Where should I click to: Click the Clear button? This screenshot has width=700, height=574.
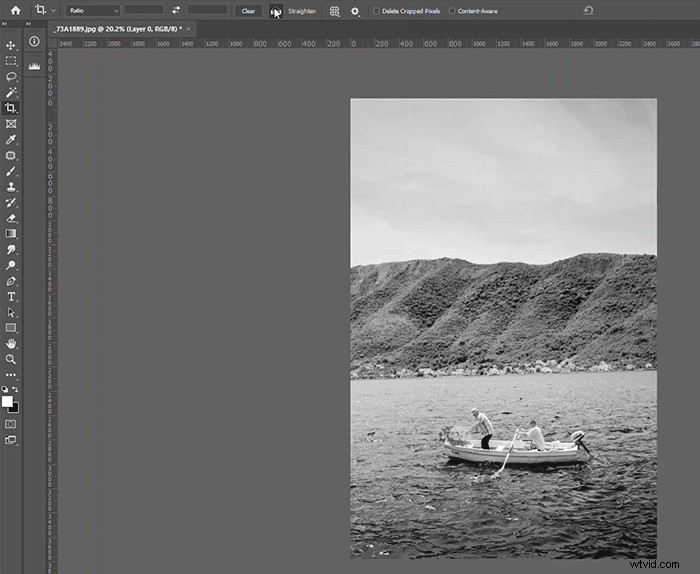[248, 11]
